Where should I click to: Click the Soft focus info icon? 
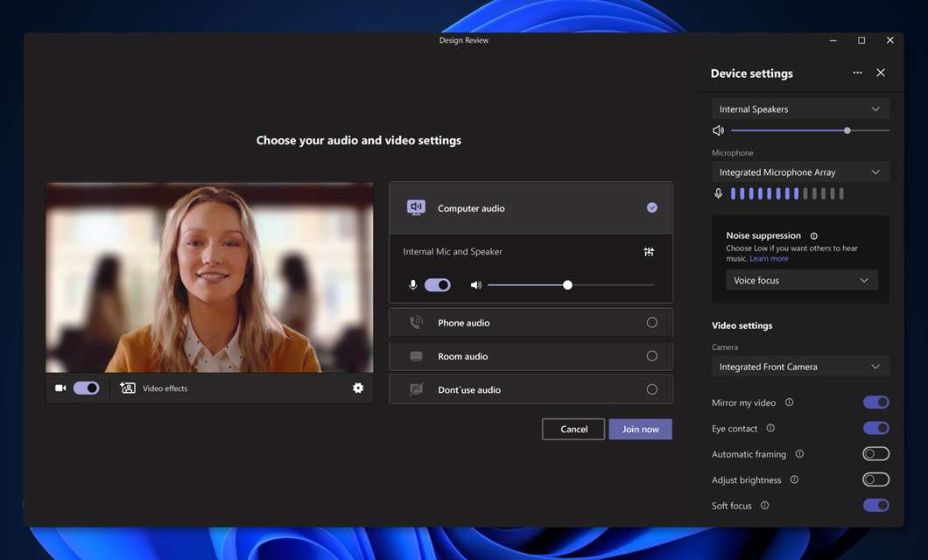click(x=764, y=506)
